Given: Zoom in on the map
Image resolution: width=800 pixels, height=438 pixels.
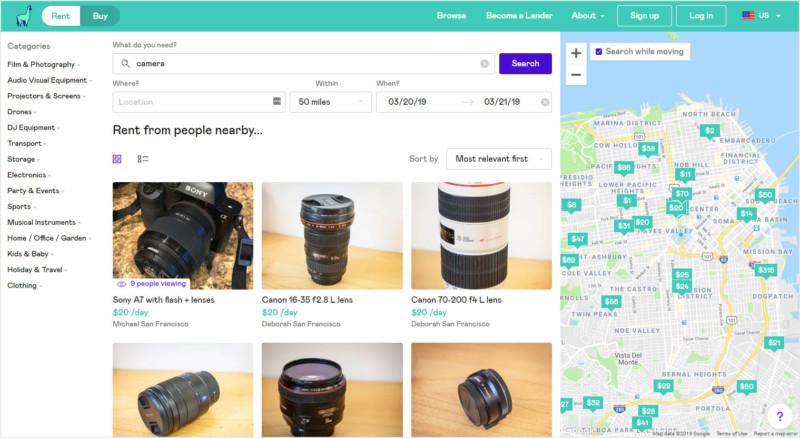Looking at the screenshot, I should [576, 53].
